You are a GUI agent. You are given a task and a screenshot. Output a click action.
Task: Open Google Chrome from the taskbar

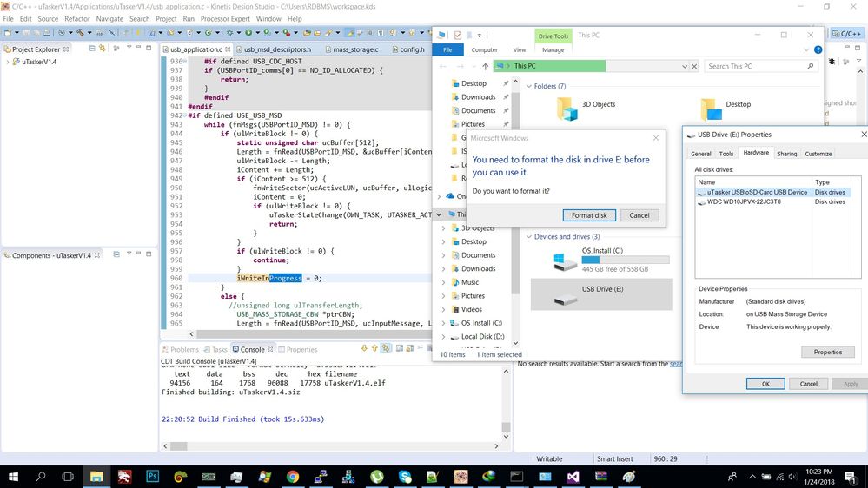click(293, 477)
